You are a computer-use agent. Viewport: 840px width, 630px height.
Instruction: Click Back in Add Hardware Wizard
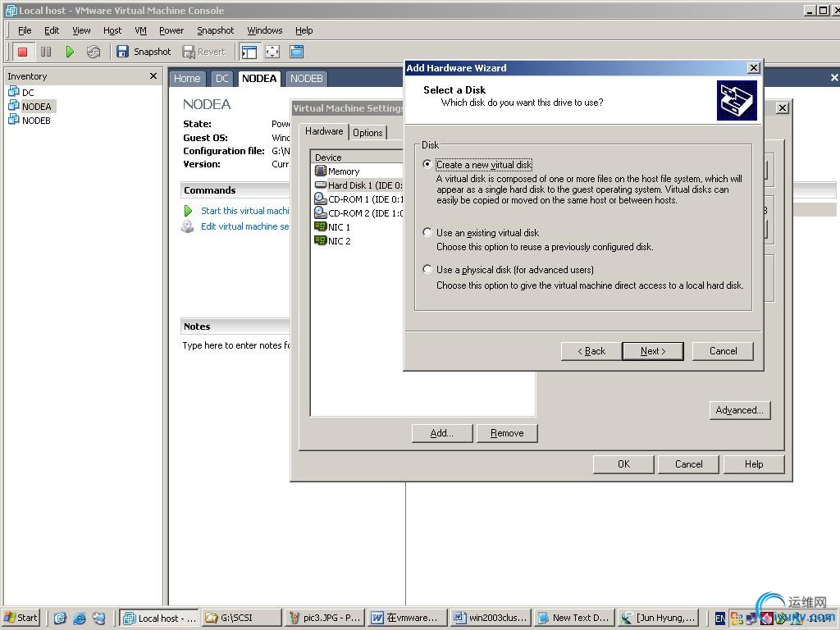(x=591, y=351)
